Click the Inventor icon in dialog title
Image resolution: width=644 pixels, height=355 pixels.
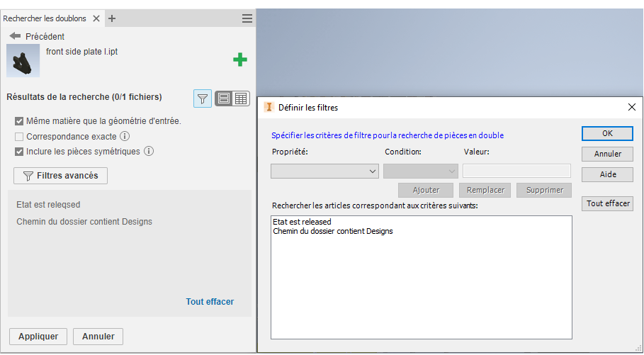click(269, 107)
